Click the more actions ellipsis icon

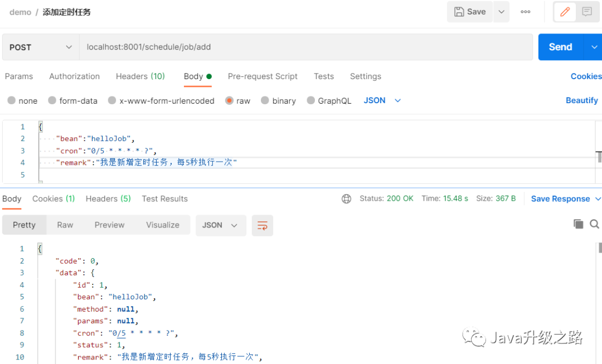coord(525,12)
